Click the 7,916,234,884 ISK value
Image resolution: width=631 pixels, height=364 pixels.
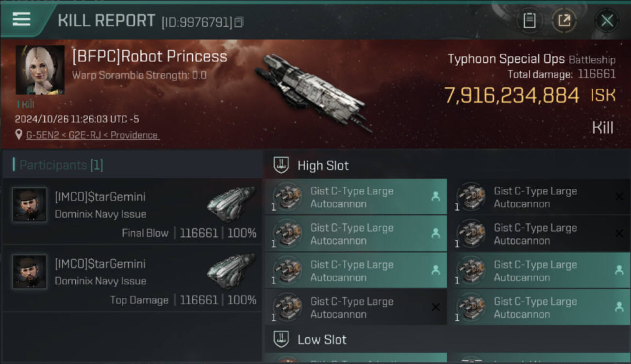coord(512,95)
